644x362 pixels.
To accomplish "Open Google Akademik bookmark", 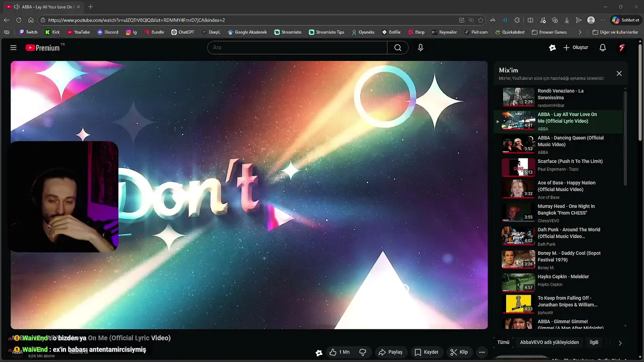I will point(247,32).
